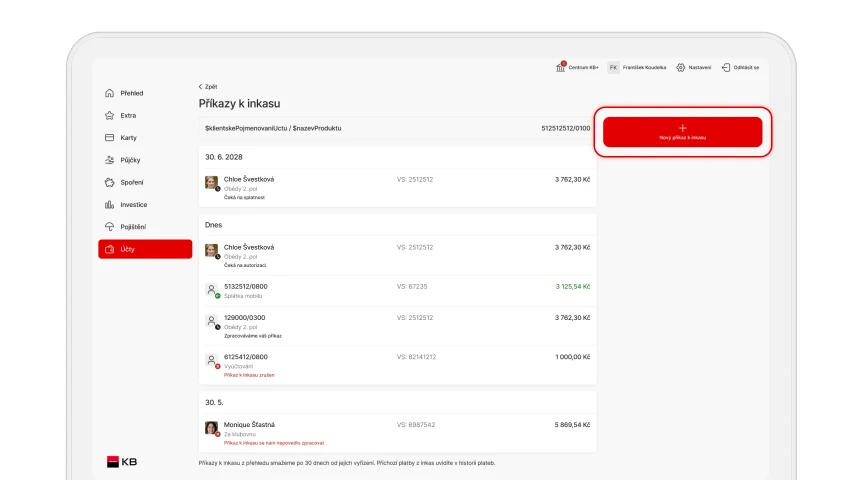Open the Extra menu item
864x480 pixels.
pos(145,115)
